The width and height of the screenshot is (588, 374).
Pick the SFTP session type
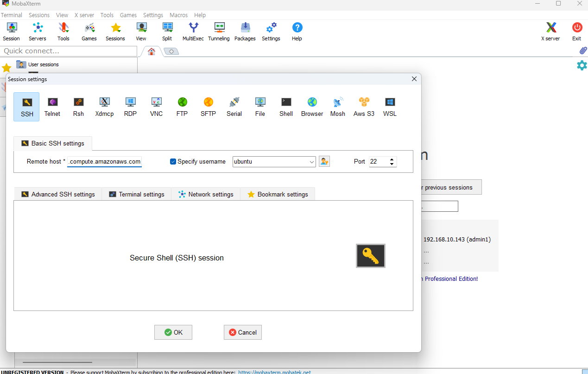click(208, 107)
